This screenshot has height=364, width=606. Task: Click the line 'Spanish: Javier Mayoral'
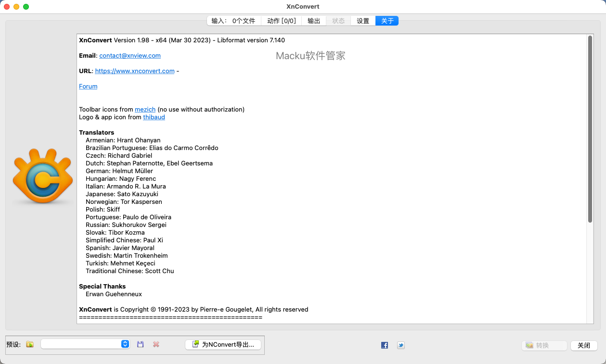coord(120,248)
